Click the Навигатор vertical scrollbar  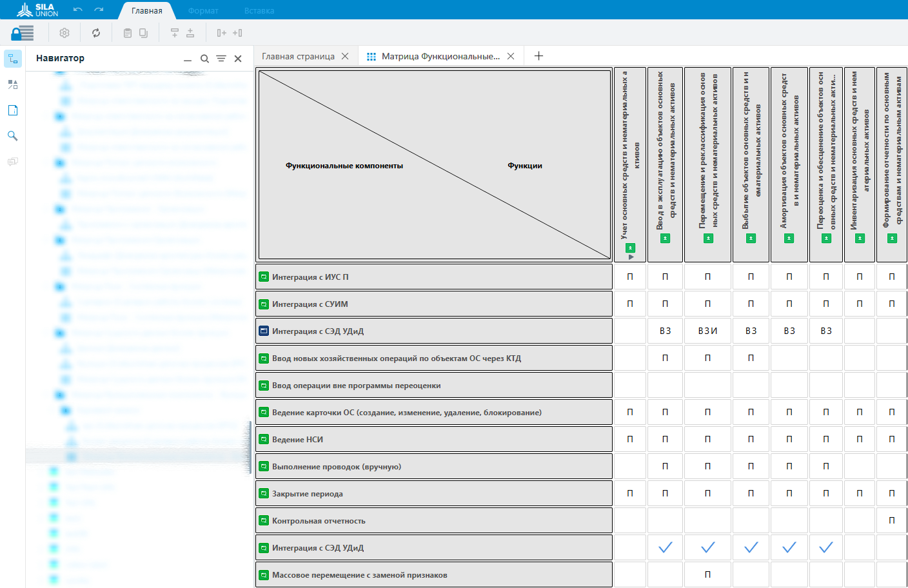[250, 447]
